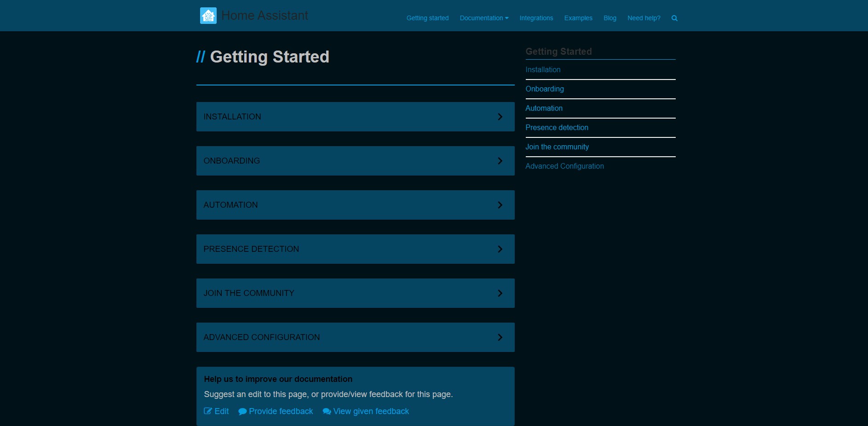Click the JOIN THE COMMUNITY card
The height and width of the screenshot is (426, 868).
[355, 293]
